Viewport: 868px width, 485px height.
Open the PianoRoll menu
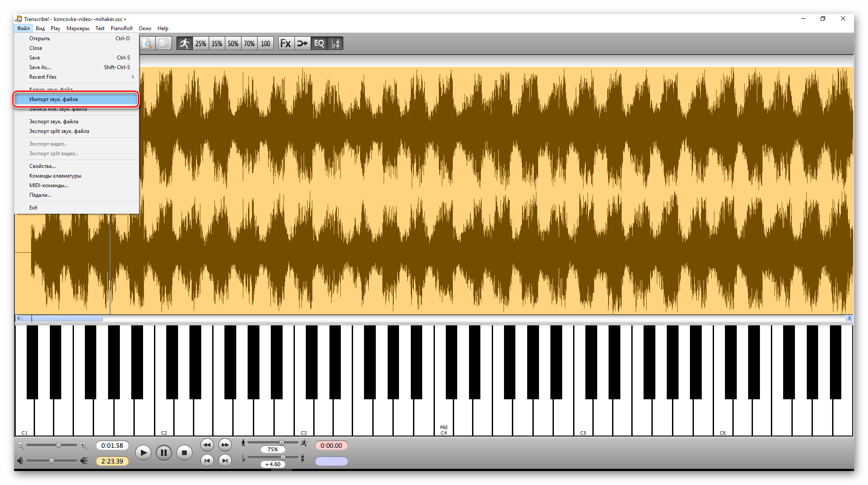(x=121, y=28)
